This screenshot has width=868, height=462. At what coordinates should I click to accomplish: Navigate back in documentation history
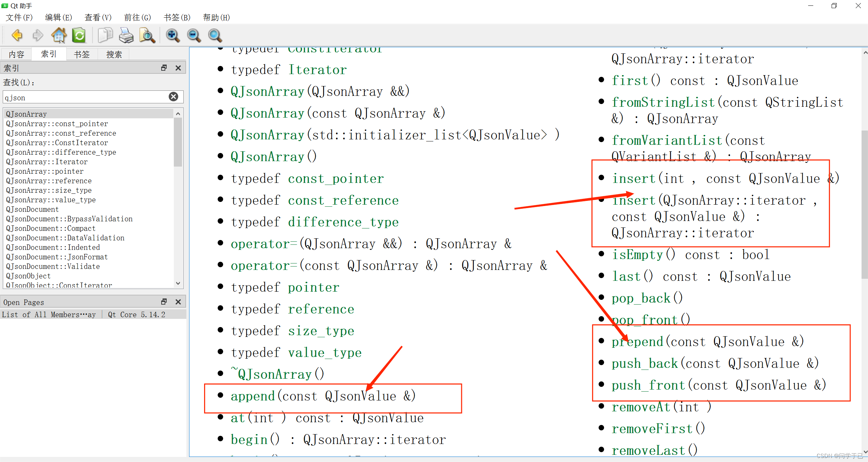tap(17, 35)
